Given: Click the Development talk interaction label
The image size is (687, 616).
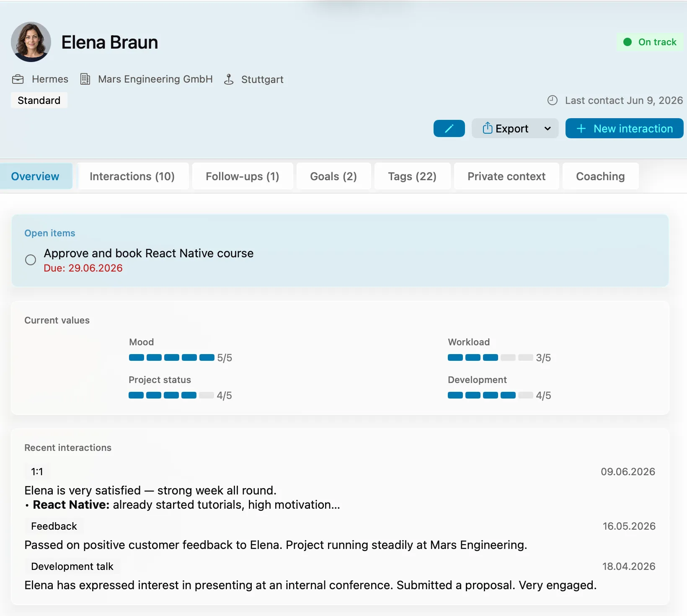Looking at the screenshot, I should point(72,567).
